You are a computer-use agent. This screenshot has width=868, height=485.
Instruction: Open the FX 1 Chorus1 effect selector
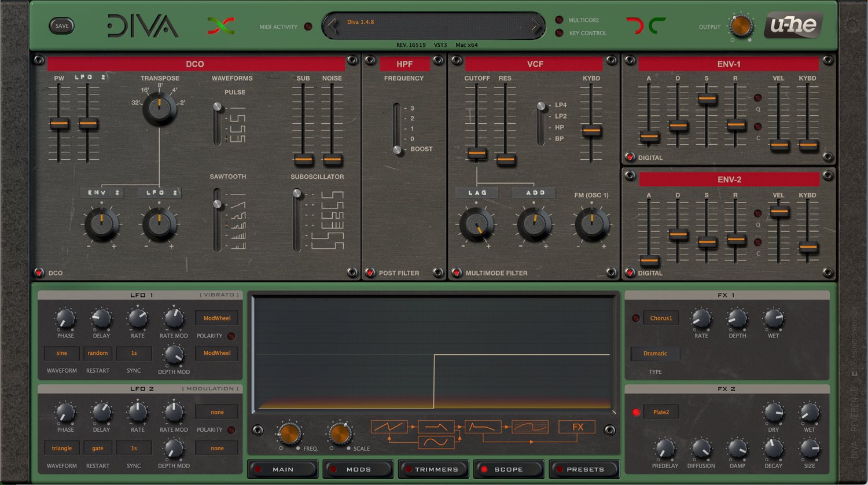(x=661, y=318)
